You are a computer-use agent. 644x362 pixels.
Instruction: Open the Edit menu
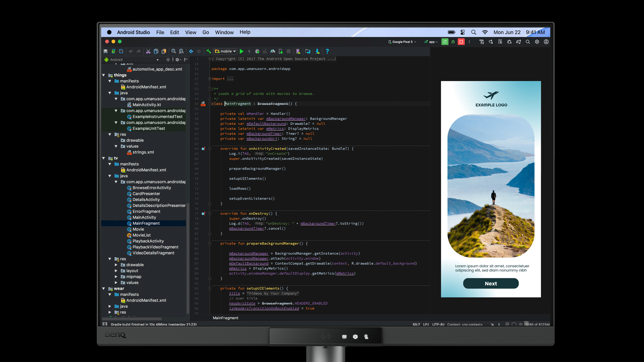pos(174,32)
